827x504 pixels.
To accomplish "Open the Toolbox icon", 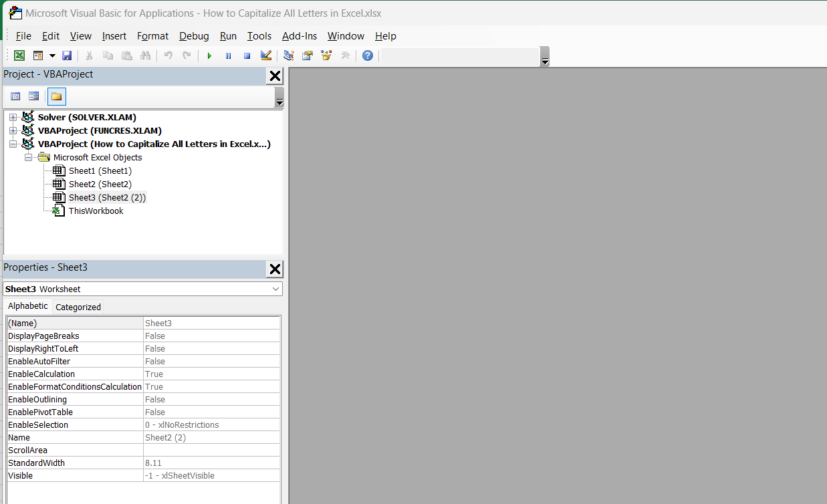I will 345,55.
